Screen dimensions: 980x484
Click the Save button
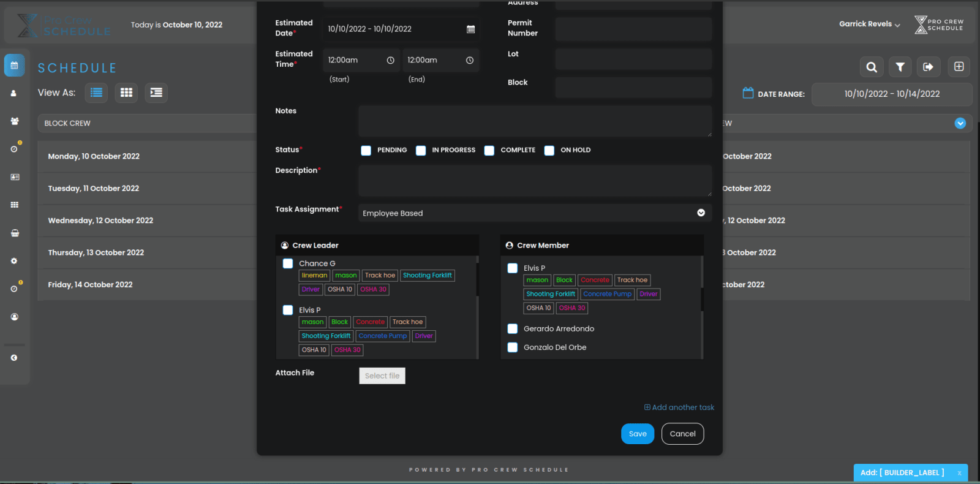pos(638,434)
